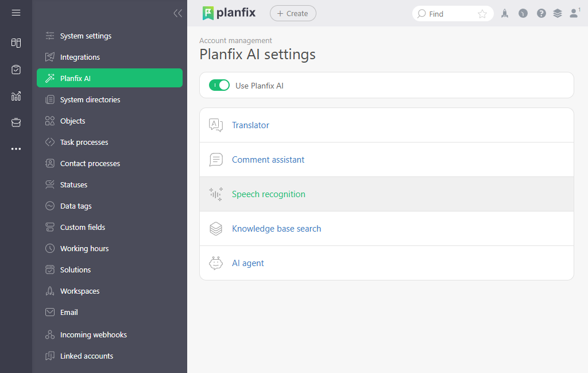
Task: Open the hamburger main menu
Action: coord(16,13)
